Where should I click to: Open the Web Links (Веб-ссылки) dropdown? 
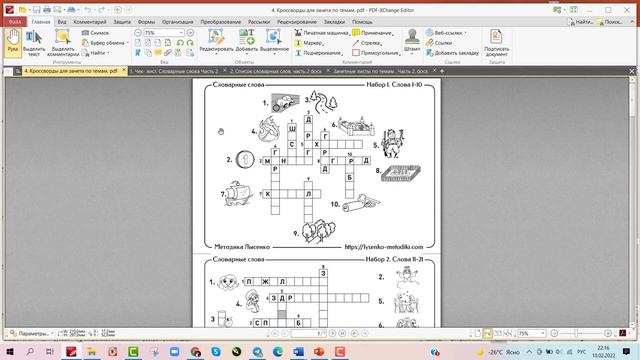[x=446, y=33]
